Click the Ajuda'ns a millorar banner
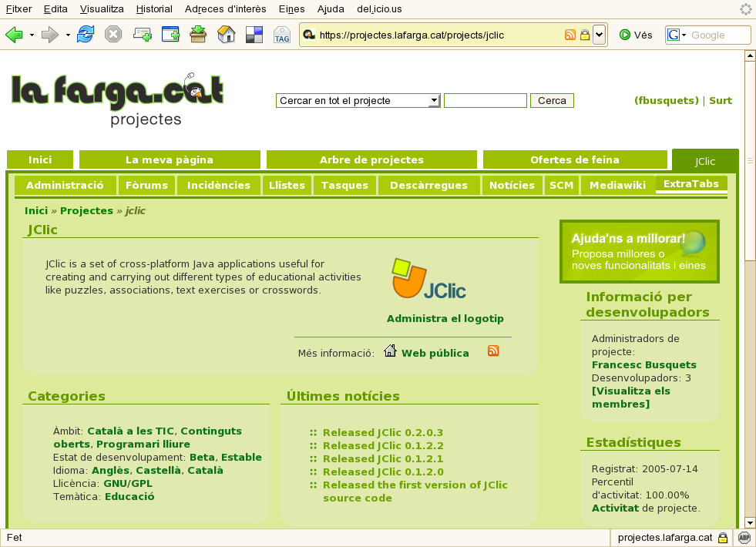The height and width of the screenshot is (547, 756). click(x=640, y=252)
